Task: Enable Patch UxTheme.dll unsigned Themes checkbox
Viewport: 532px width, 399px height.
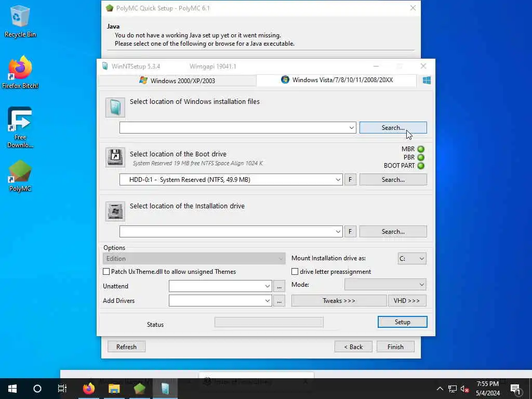Action: click(x=106, y=272)
